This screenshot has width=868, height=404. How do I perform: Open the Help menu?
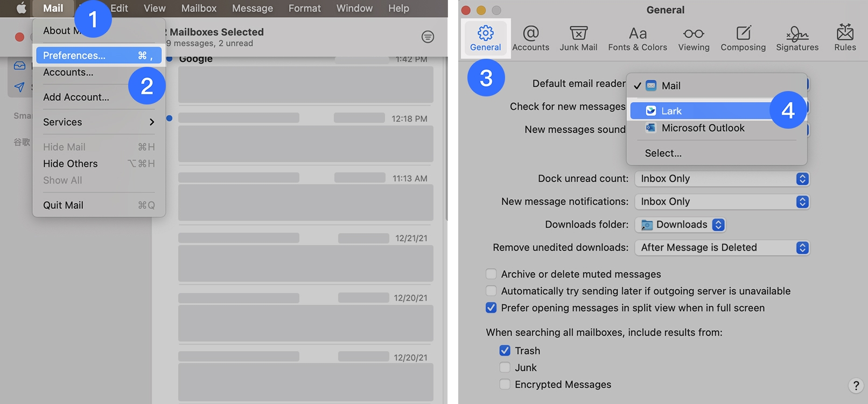[398, 8]
